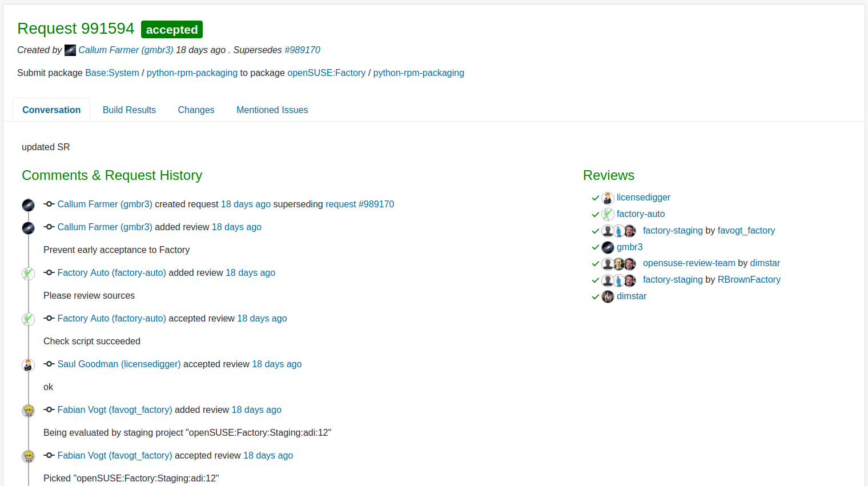The width and height of the screenshot is (868, 486).
Task: Open superseded request #989170
Action: click(303, 50)
